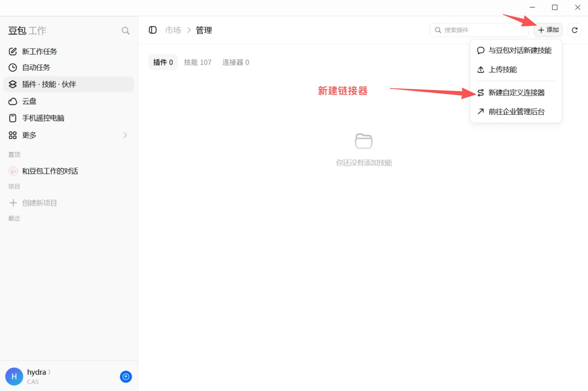Click the 云盘 cloud icon
588x391 pixels.
13,101
